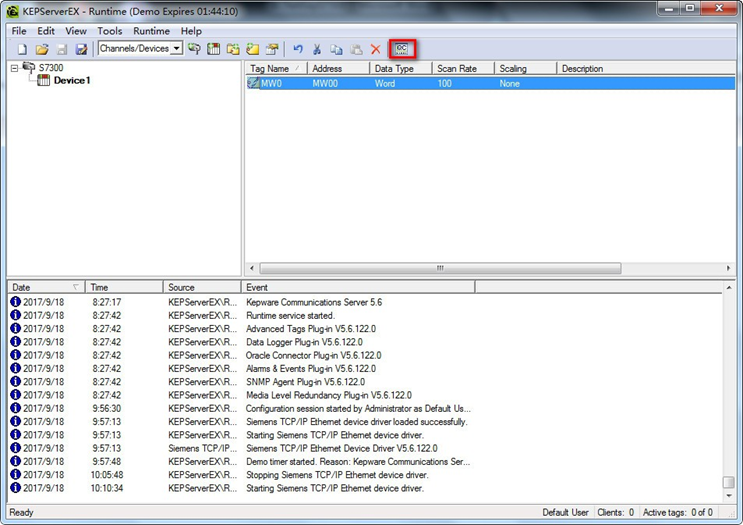This screenshot has height=525, width=743.
Task: Click the Save Project disk icon
Action: click(x=62, y=49)
